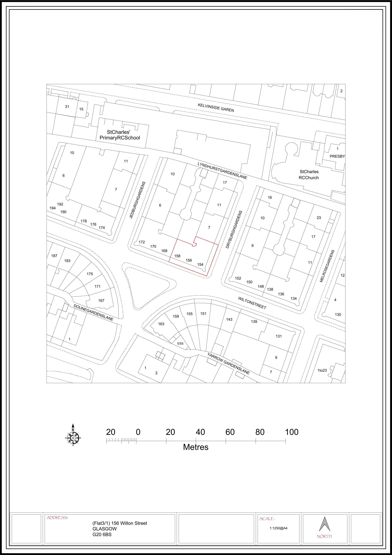The image size is (392, 555).
Task: Click the GLASGOW address line
Action: (105, 529)
